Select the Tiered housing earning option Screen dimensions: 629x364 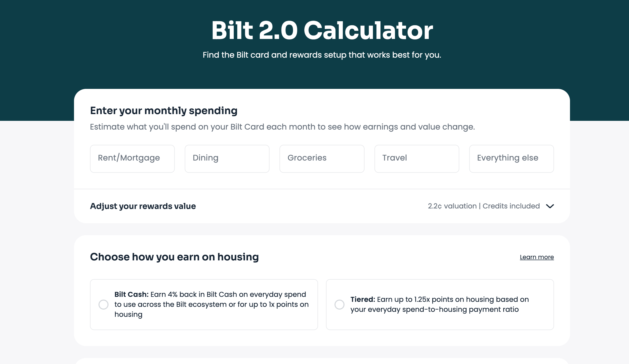click(x=339, y=304)
